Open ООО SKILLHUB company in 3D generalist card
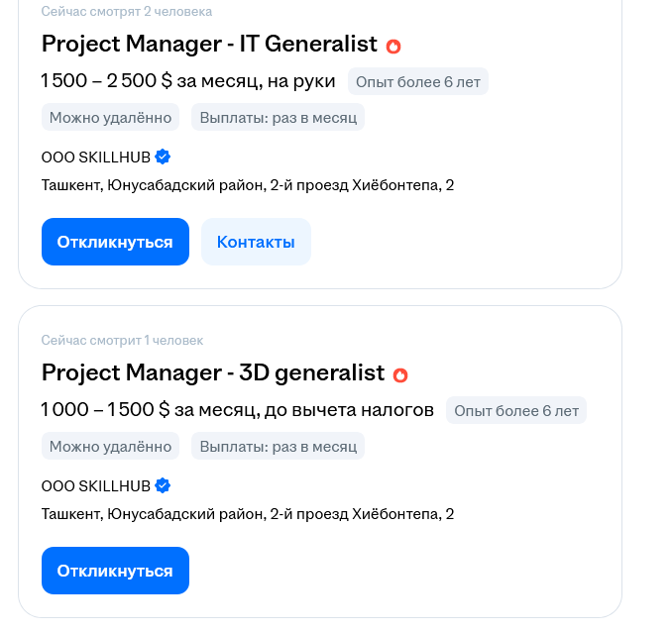The width and height of the screenshot is (672, 633). pos(96,485)
